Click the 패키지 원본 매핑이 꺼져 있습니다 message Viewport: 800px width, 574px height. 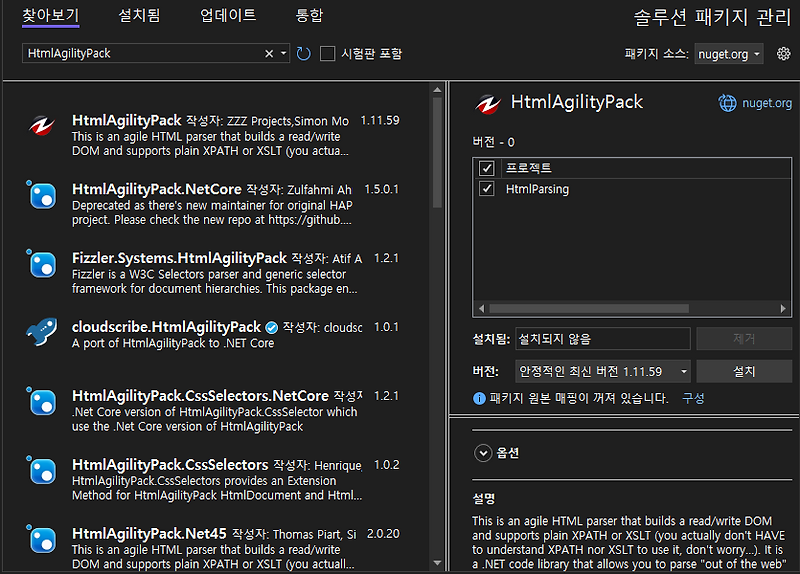[x=579, y=398]
